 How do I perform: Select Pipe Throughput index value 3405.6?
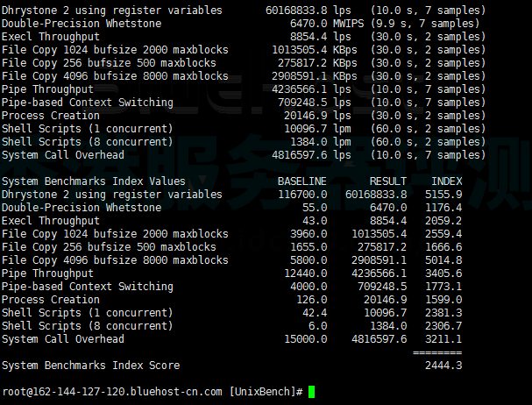(443, 273)
